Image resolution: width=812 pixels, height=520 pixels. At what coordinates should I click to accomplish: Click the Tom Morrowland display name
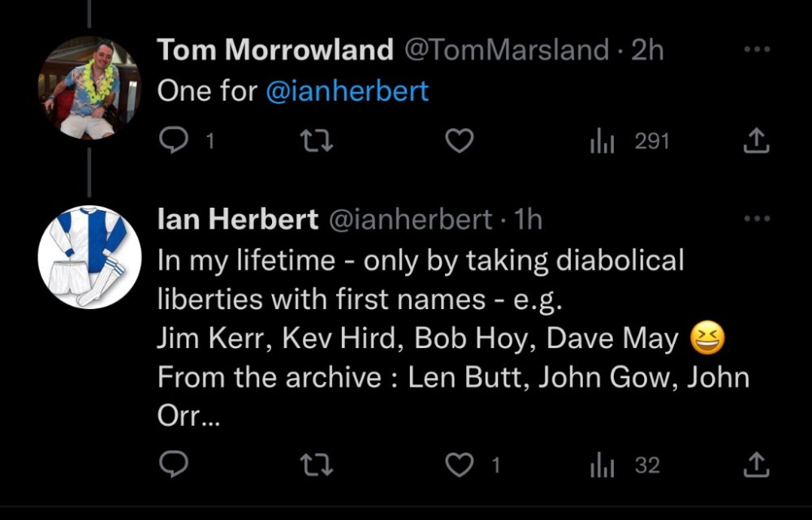[275, 50]
